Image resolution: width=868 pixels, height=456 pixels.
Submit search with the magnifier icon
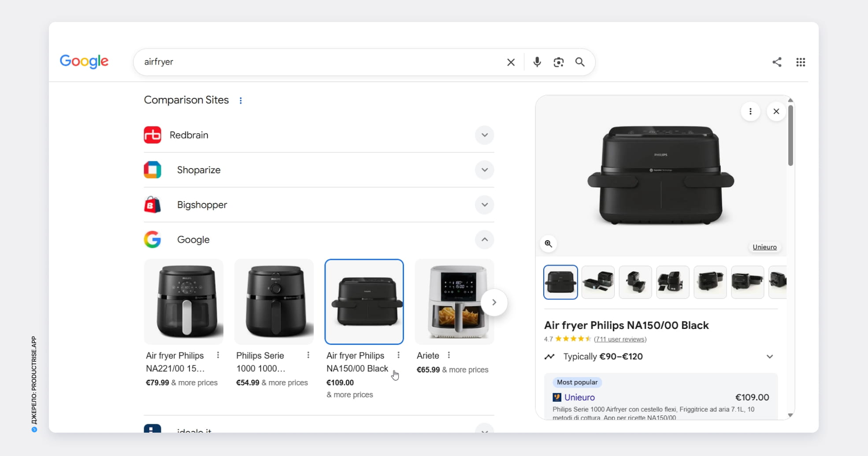[580, 62]
